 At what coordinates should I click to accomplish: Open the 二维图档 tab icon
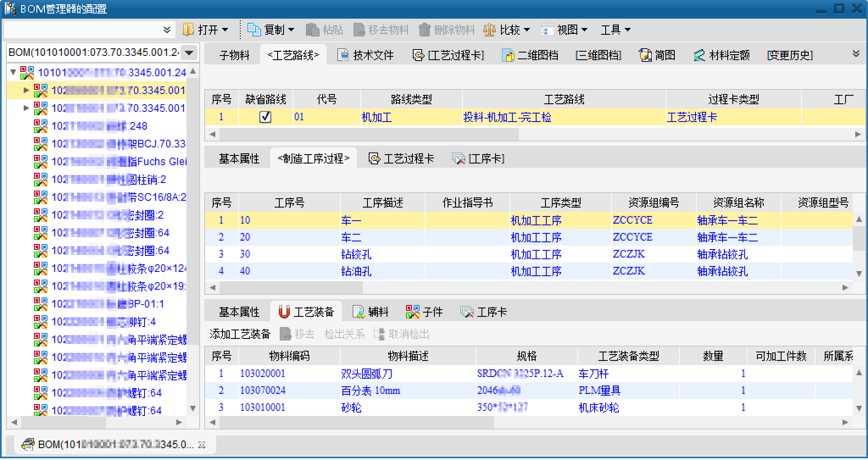508,55
